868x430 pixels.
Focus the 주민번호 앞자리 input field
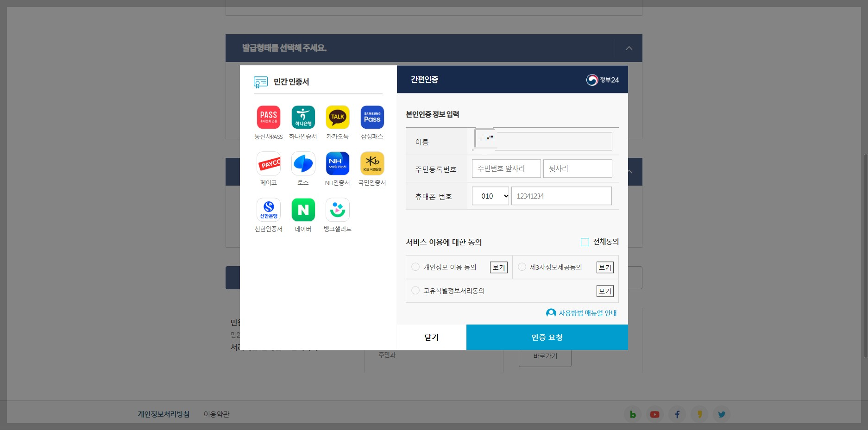[506, 168]
